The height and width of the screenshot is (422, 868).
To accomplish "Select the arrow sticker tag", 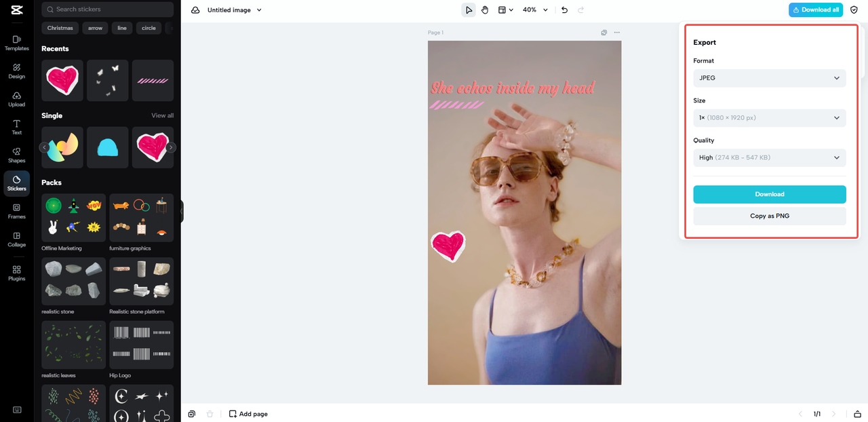I will pos(95,28).
